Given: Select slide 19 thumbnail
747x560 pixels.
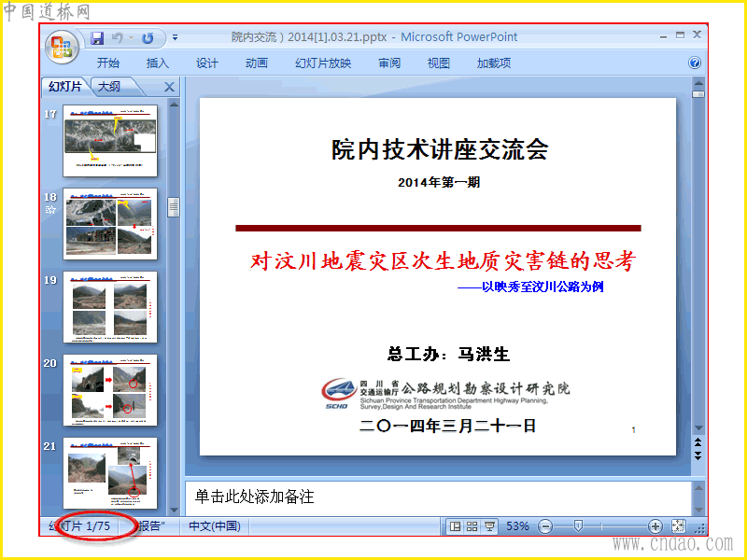Looking at the screenshot, I should coord(110,307).
